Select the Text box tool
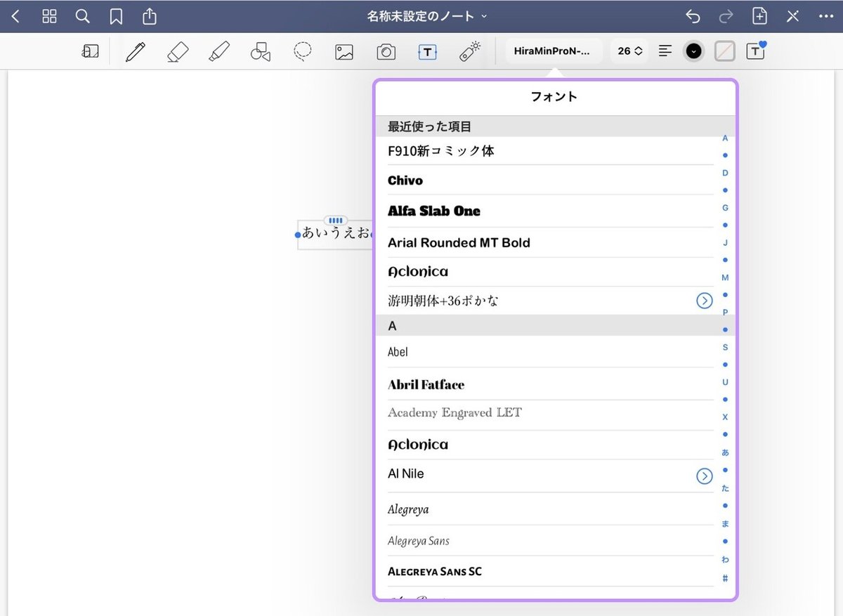This screenshot has width=843, height=616. pos(427,51)
